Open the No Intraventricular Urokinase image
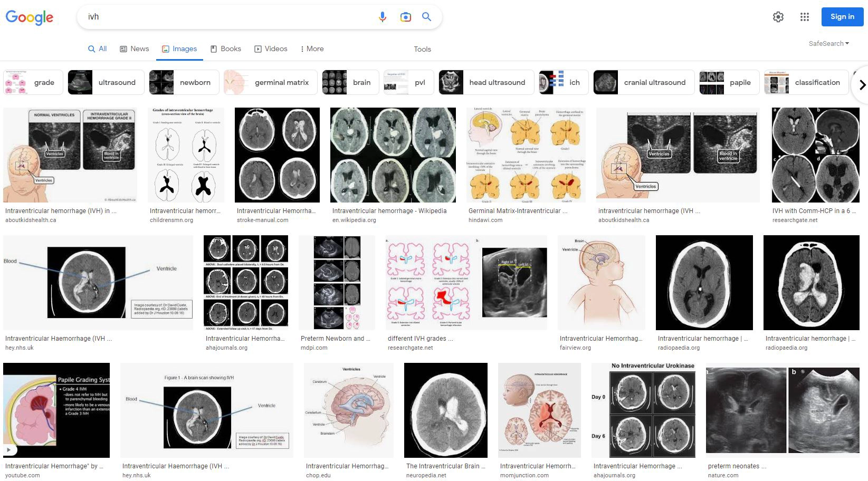Image resolution: width=868 pixels, height=481 pixels. point(643,410)
